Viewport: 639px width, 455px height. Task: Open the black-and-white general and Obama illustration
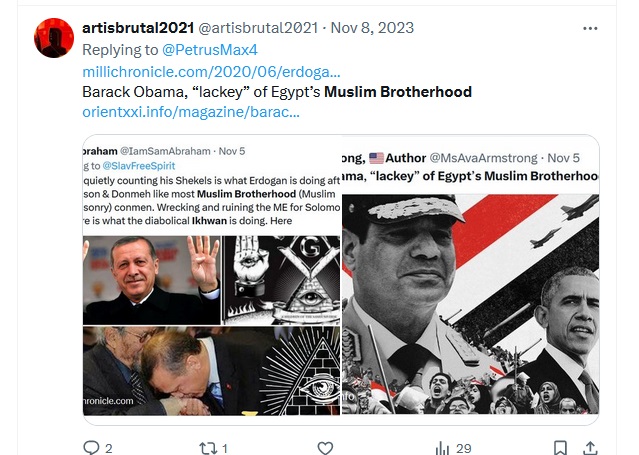(470, 304)
